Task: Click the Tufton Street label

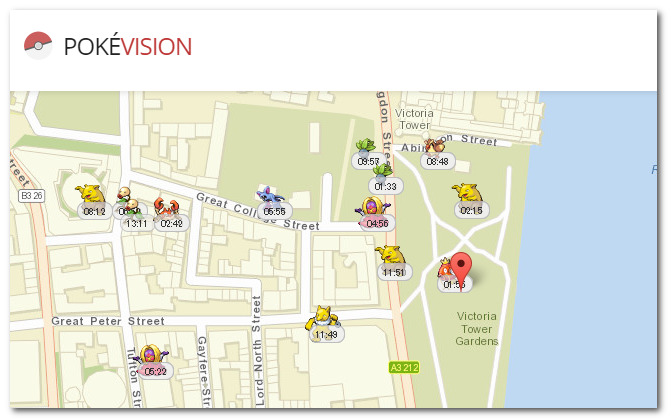Action: point(133,377)
